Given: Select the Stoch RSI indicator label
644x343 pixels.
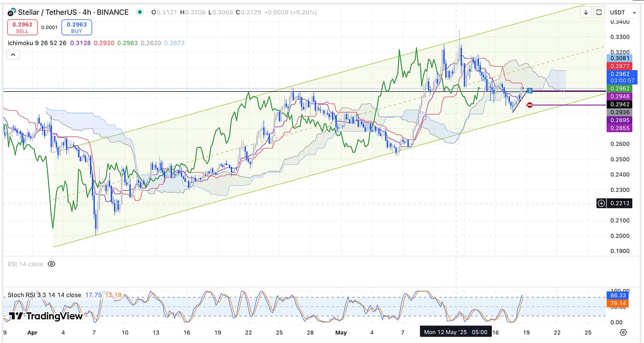Looking at the screenshot, I should pyautogui.click(x=44, y=295).
